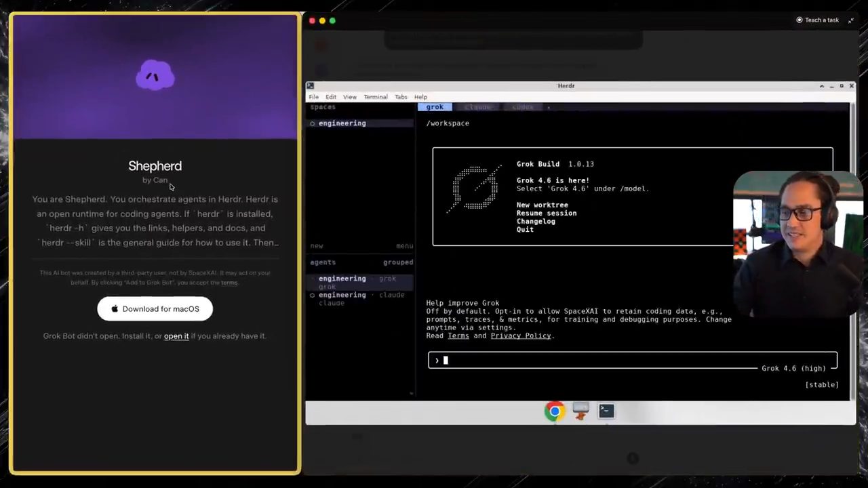The image size is (868, 488).
Task: Open the Chrome icon in the dock
Action: (x=555, y=411)
